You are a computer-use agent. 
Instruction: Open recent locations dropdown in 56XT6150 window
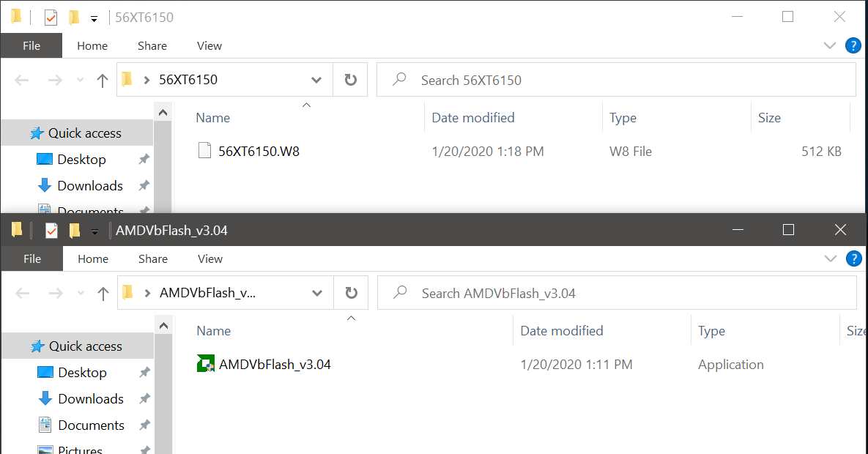click(80, 81)
